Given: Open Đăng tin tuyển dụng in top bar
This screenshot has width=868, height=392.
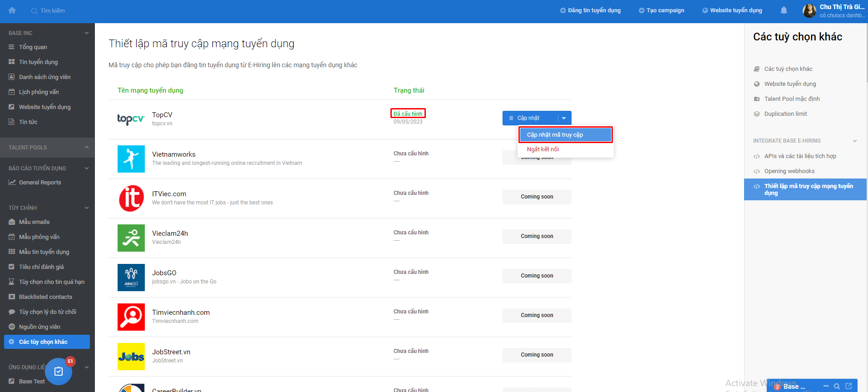Looking at the screenshot, I should [x=590, y=10].
